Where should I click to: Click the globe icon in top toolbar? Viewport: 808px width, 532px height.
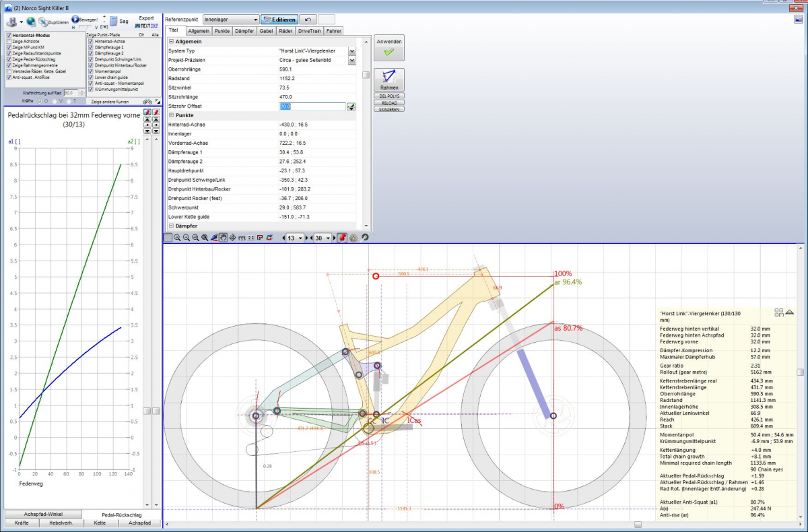(30, 22)
